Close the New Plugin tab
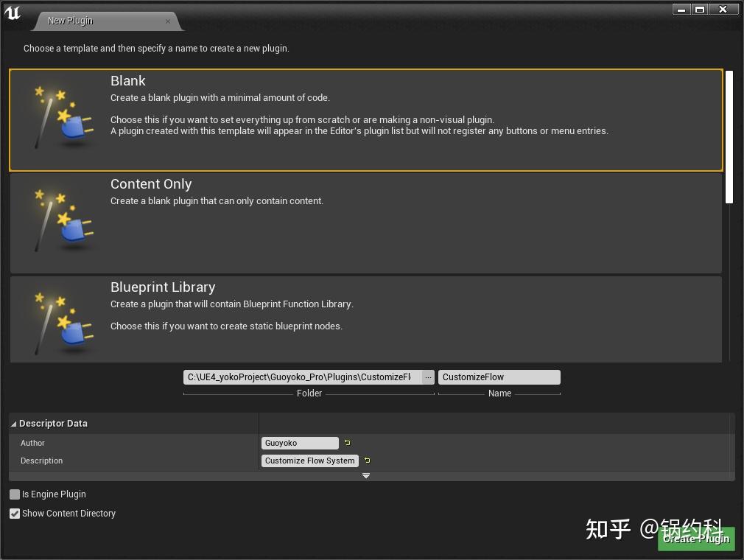Image resolution: width=744 pixels, height=560 pixels. click(168, 21)
